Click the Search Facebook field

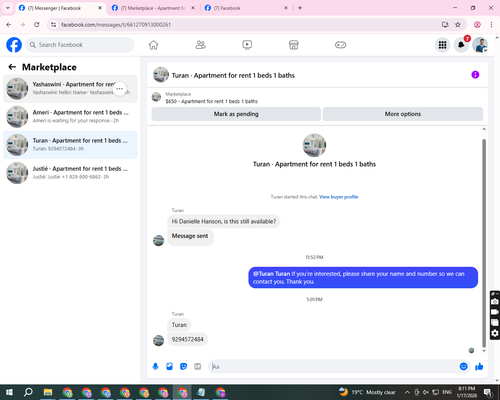click(80, 45)
